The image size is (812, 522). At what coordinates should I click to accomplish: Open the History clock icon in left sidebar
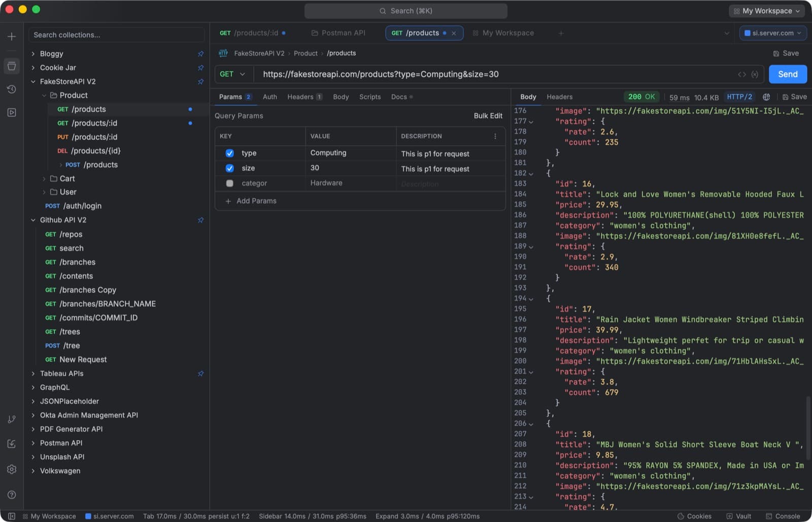(x=12, y=89)
